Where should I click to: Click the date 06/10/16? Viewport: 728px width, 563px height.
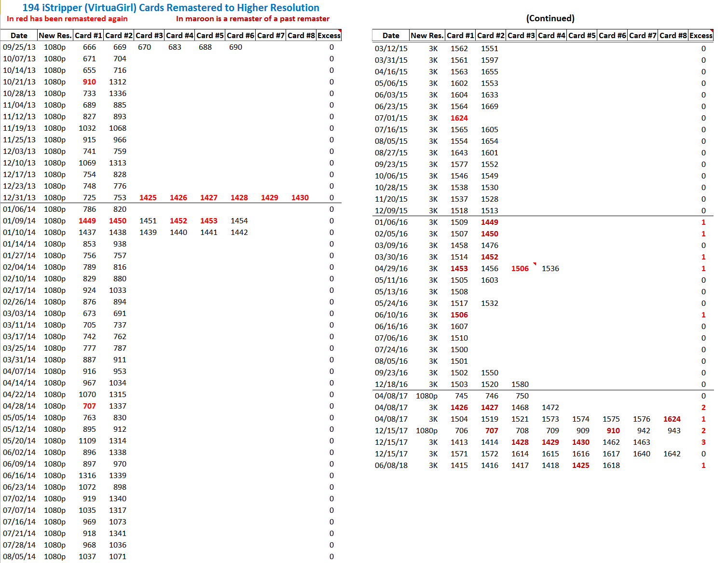[391, 315]
